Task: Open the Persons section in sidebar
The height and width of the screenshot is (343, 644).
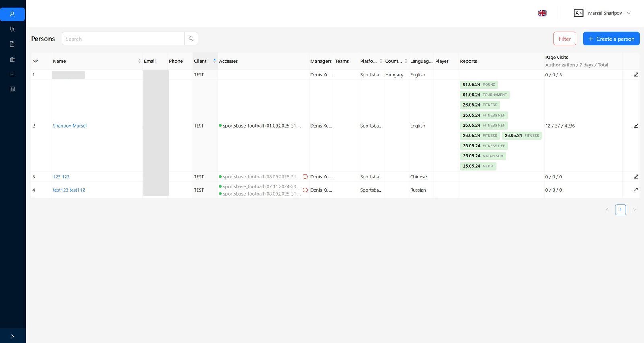Action: point(12,14)
